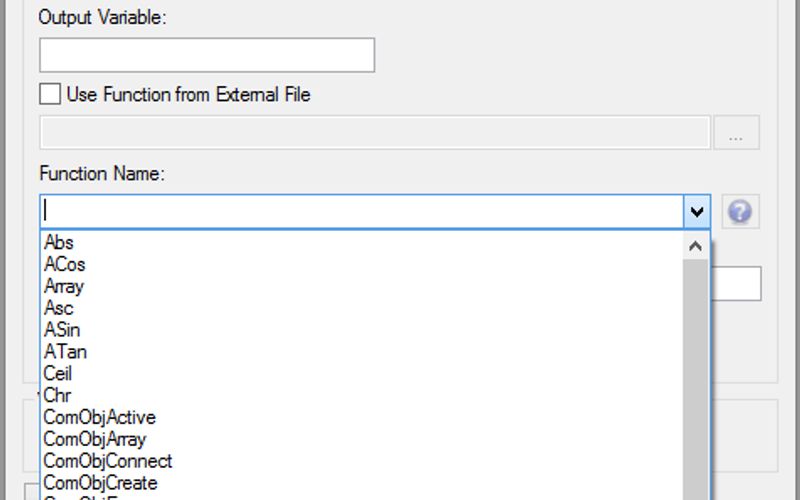Select Chr from the function list
Viewport: 800px width, 500px height.
point(57,396)
